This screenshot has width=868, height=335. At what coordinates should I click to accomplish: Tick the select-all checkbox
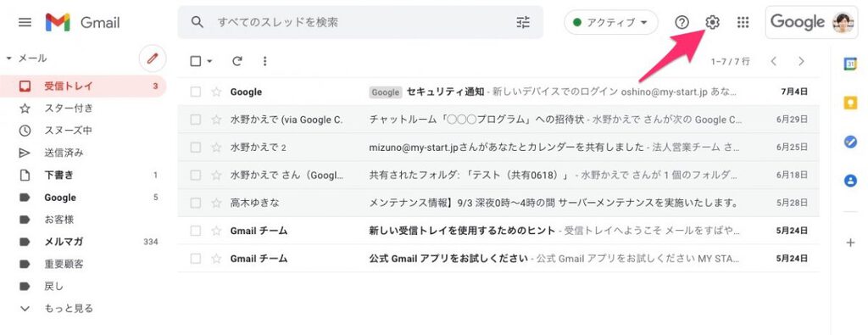click(196, 61)
